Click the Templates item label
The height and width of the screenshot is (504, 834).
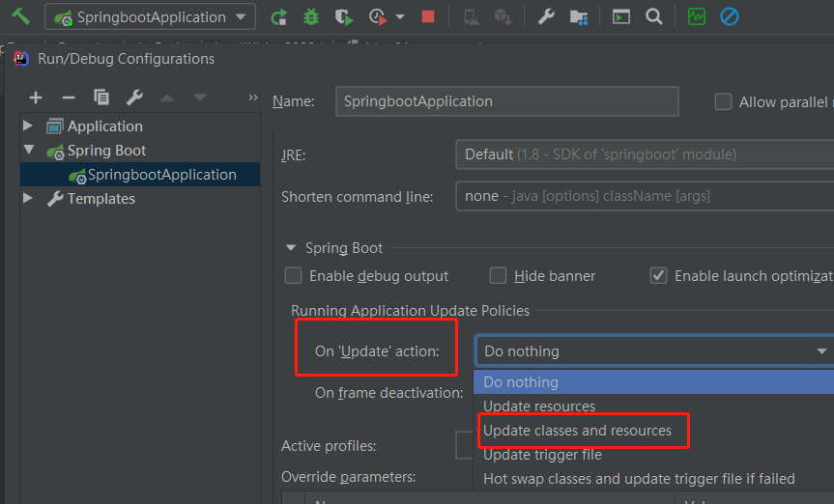pos(101,199)
